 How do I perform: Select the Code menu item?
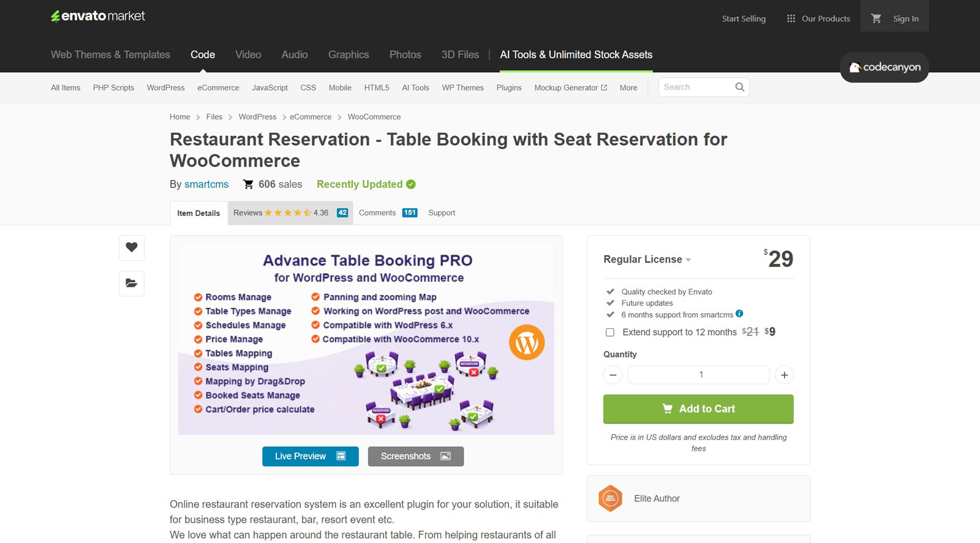(203, 54)
